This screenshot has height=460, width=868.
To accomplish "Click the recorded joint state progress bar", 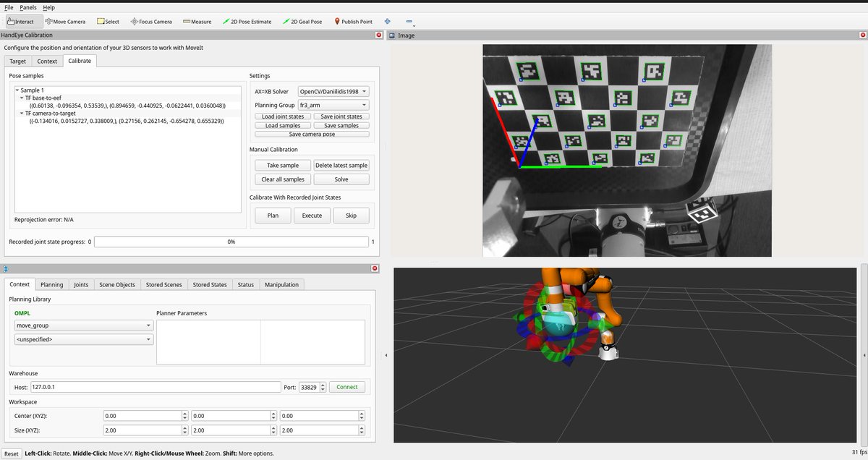I will tap(231, 242).
